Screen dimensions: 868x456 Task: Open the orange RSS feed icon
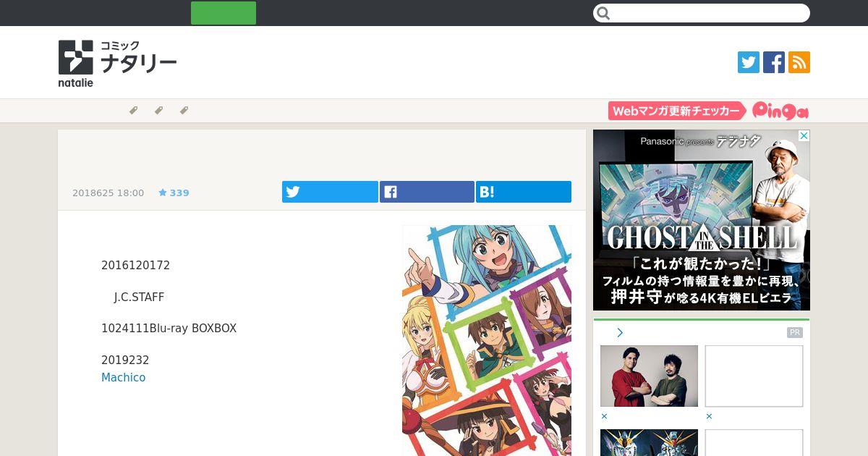coord(799,62)
